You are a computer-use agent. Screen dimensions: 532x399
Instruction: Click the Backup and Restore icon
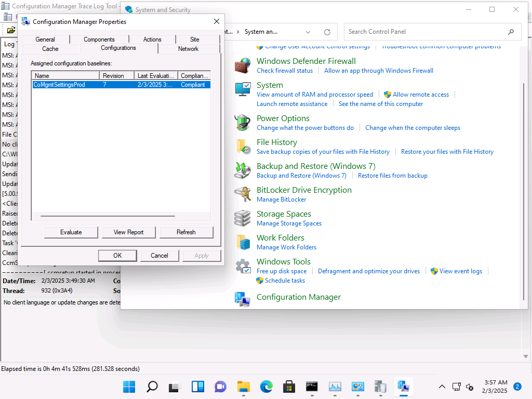(x=243, y=170)
